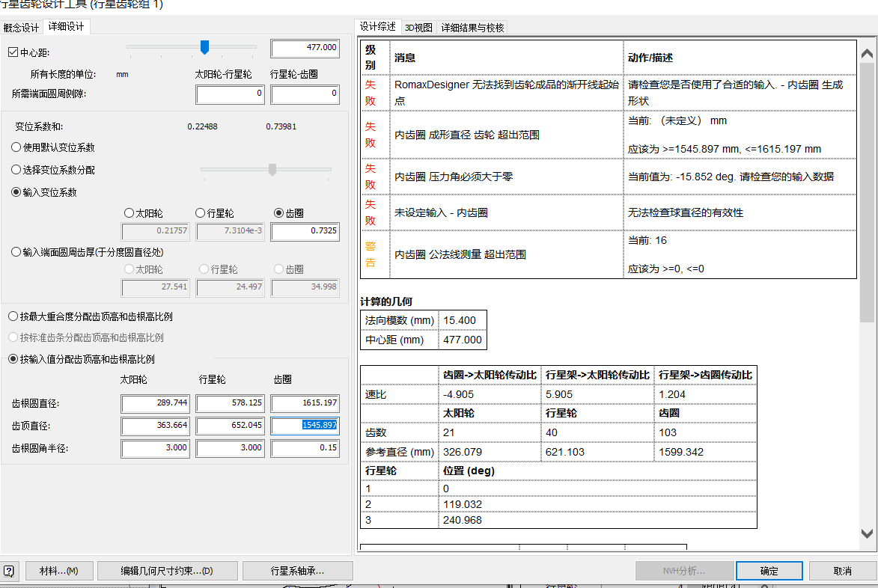Click the planet position value 240.968
Screen dimensions: 878x588
point(463,520)
